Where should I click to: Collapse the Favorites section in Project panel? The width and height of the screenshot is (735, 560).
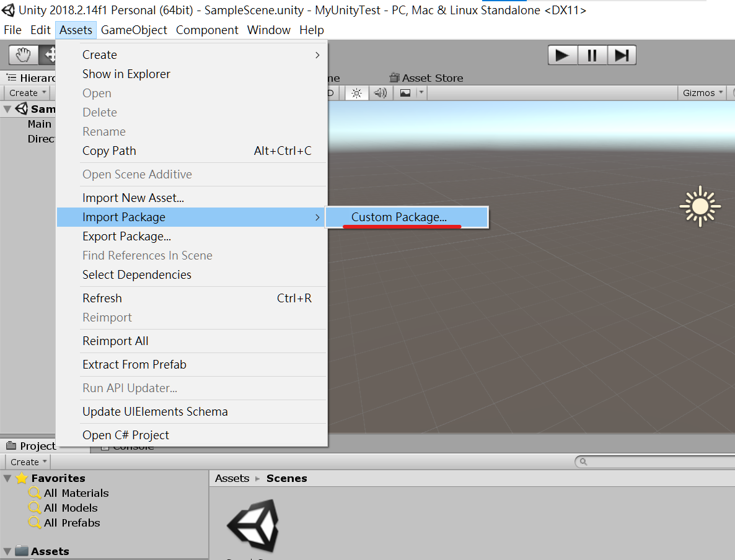coord(7,478)
